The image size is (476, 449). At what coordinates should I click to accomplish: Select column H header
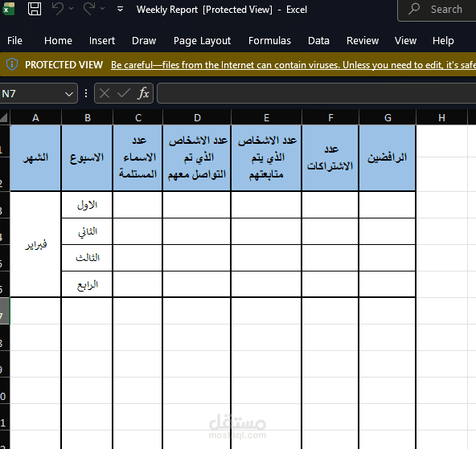pyautogui.click(x=441, y=117)
